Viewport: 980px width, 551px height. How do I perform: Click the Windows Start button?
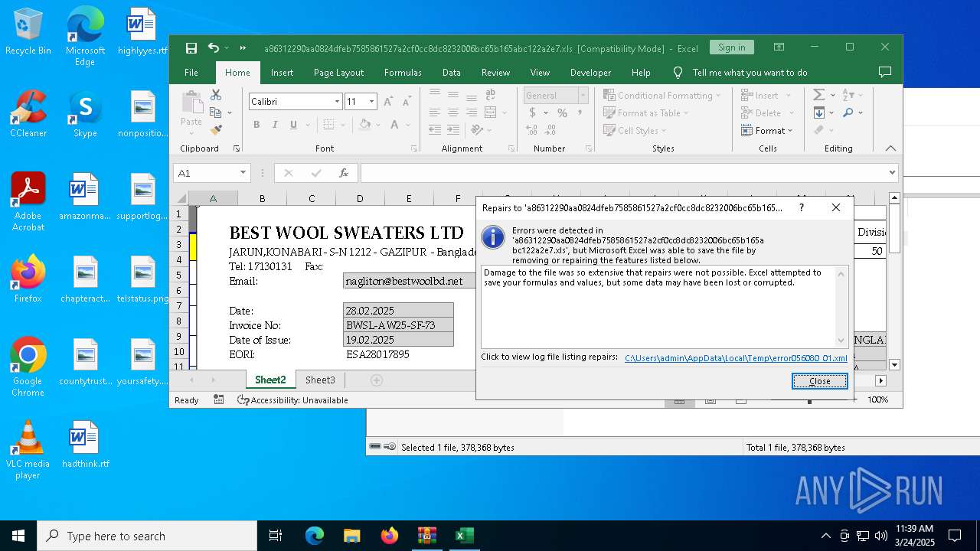click(18, 536)
